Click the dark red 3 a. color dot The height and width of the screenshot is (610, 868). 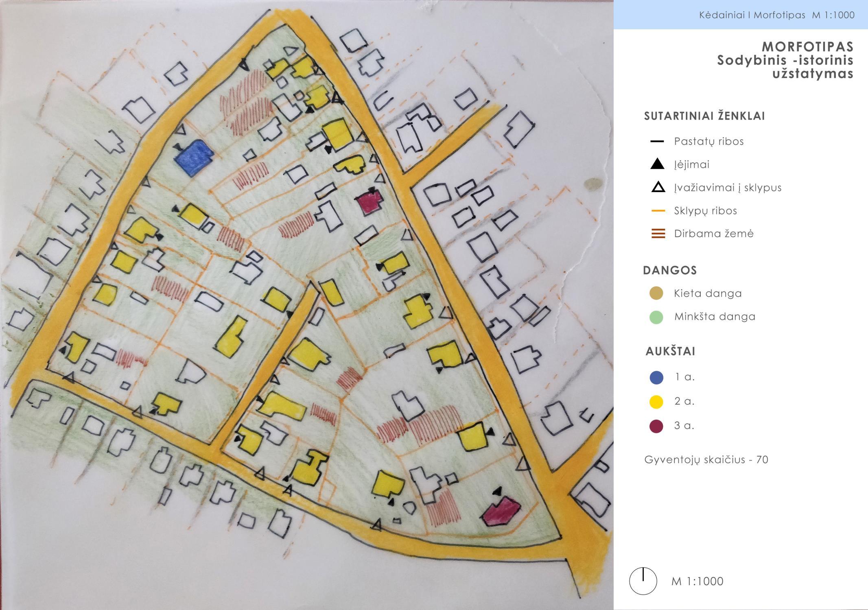pyautogui.click(x=656, y=426)
